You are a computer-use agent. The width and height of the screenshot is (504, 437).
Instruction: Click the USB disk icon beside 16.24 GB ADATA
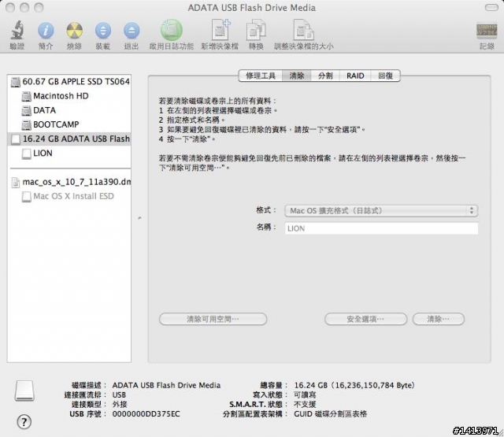tap(16, 139)
